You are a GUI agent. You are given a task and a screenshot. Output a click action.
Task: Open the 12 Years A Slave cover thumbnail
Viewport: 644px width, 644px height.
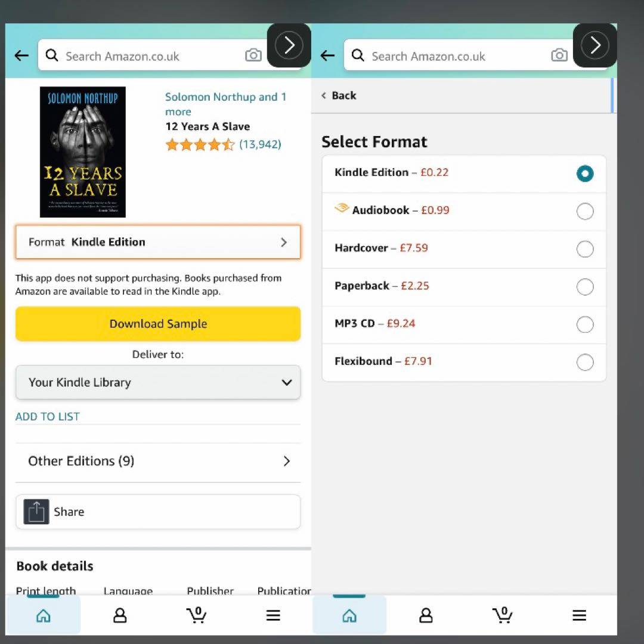coord(82,152)
